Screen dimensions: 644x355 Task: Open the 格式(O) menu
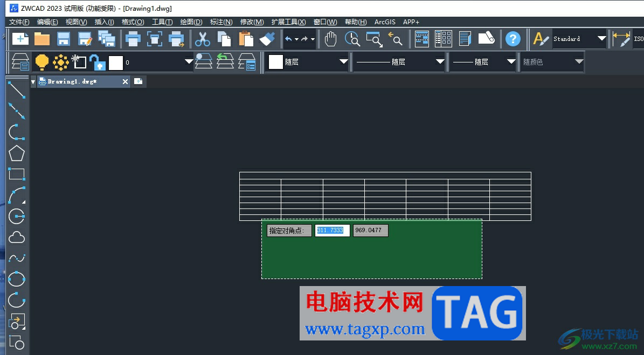coord(133,22)
